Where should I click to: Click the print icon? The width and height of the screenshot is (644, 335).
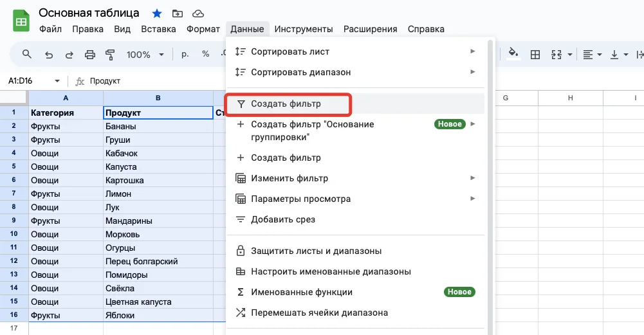tap(90, 55)
